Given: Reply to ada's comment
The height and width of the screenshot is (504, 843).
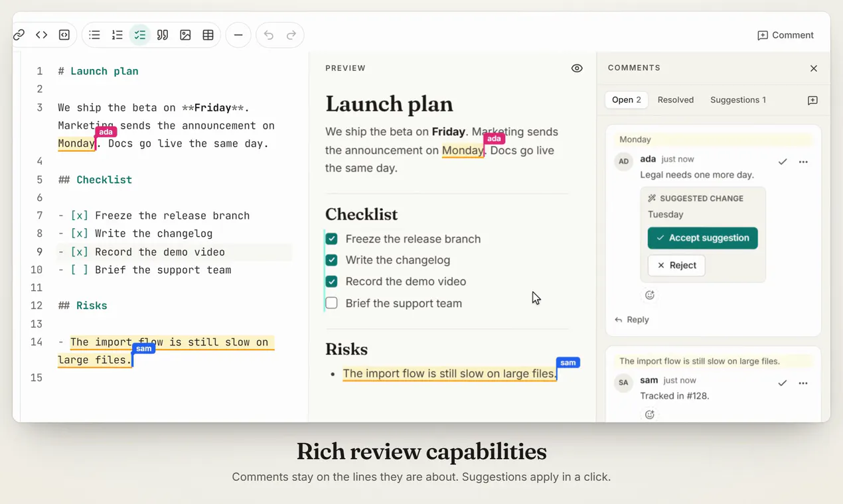Looking at the screenshot, I should click(x=632, y=320).
